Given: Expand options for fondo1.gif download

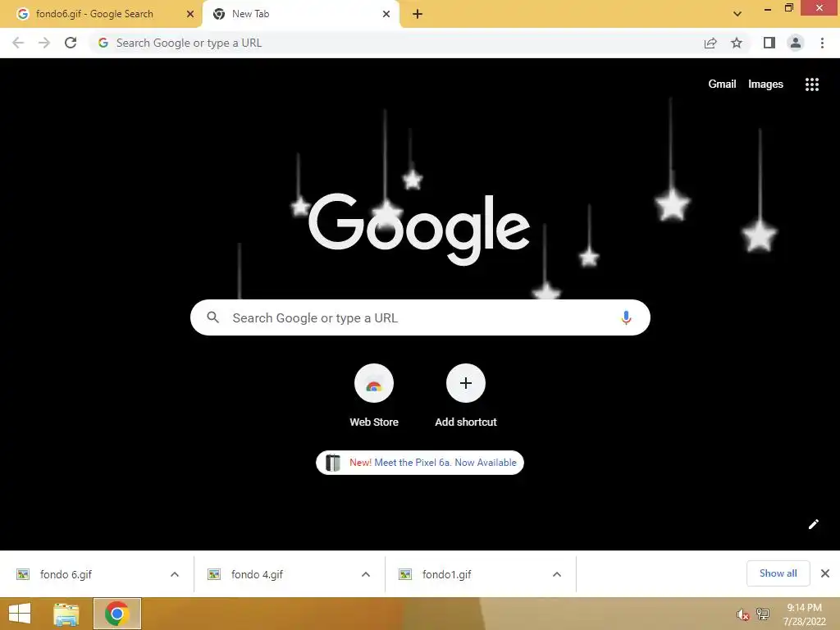Looking at the screenshot, I should click(x=557, y=574).
